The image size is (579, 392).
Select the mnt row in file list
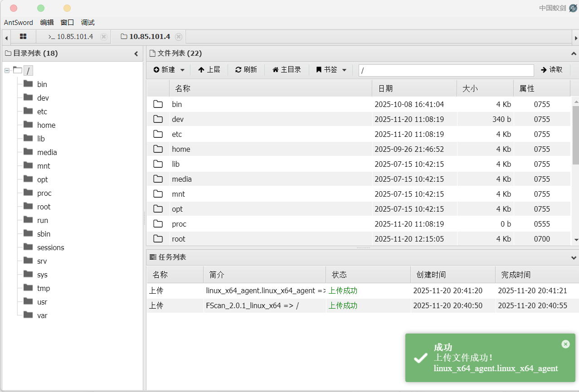pos(358,194)
